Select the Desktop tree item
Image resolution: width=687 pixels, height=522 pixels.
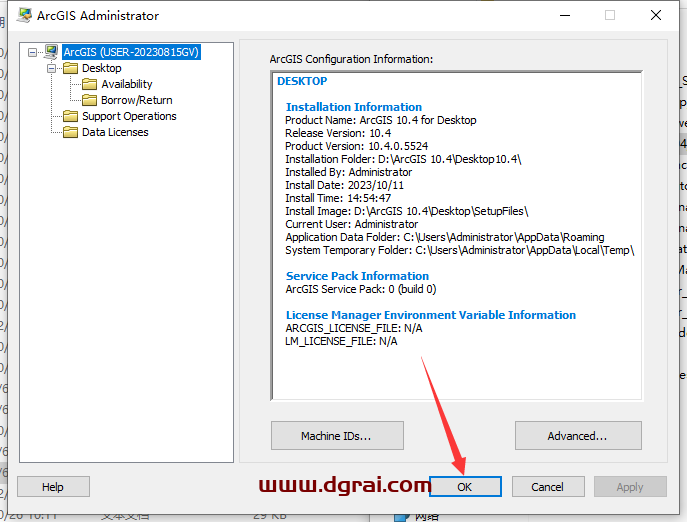click(x=102, y=68)
